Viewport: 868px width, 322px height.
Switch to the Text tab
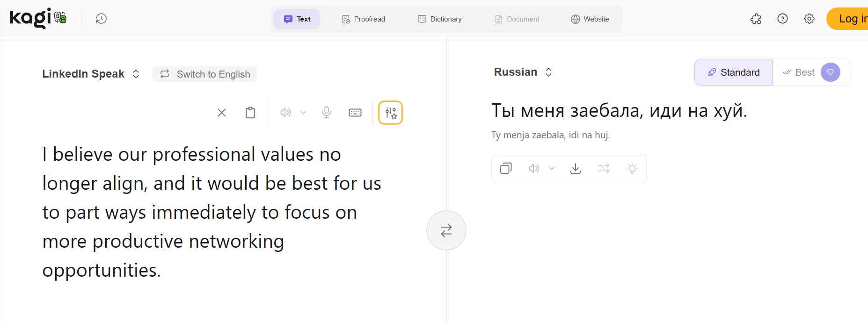coord(297,19)
